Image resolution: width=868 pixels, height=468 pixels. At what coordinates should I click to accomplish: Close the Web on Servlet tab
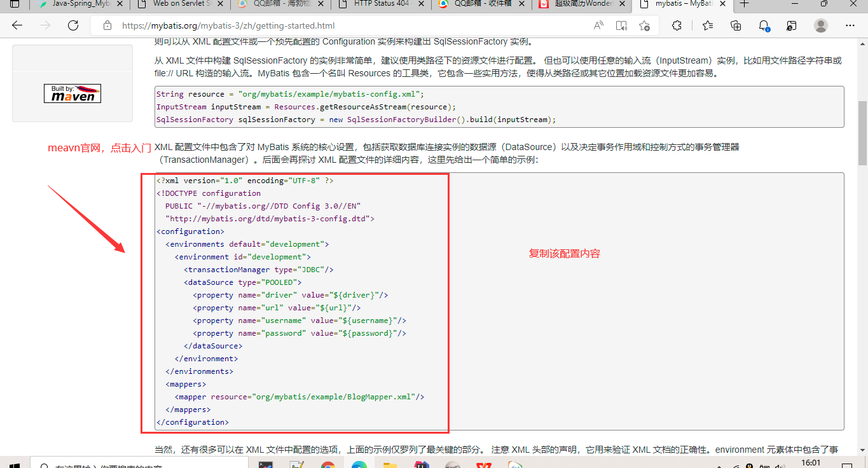(219, 4)
